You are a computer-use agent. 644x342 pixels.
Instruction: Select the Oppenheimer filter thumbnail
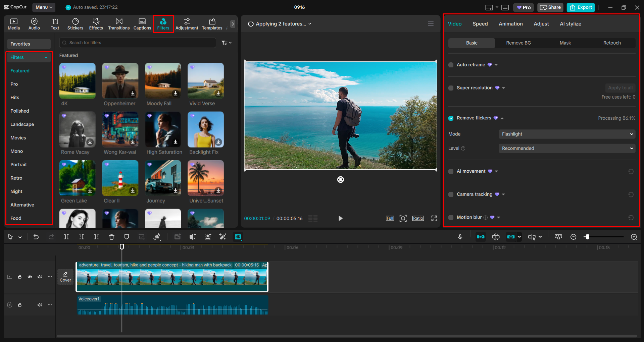point(120,81)
